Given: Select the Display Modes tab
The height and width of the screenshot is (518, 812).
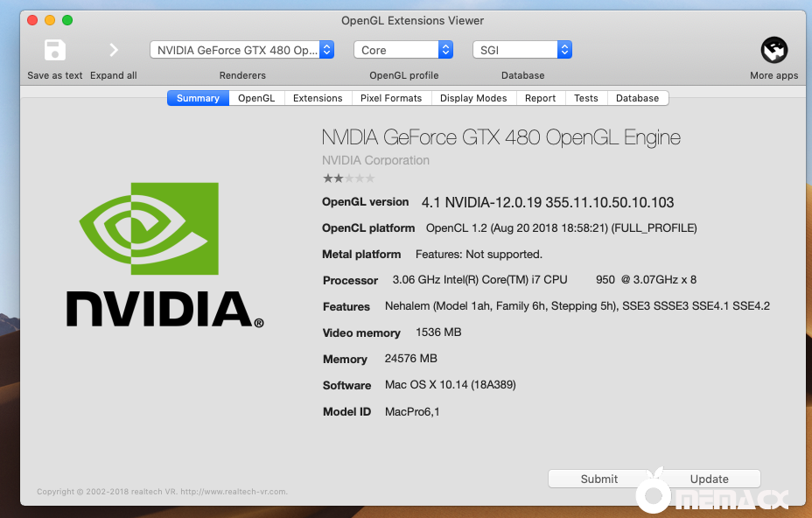Looking at the screenshot, I should (x=473, y=98).
